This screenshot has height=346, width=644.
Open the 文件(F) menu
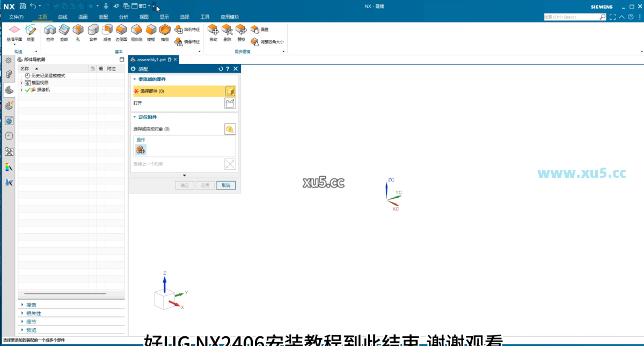coord(16,17)
